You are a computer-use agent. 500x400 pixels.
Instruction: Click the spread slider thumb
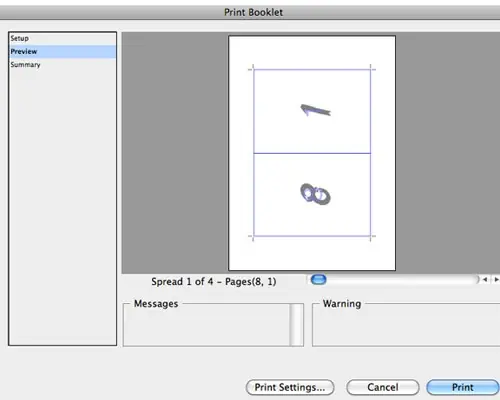tap(318, 279)
